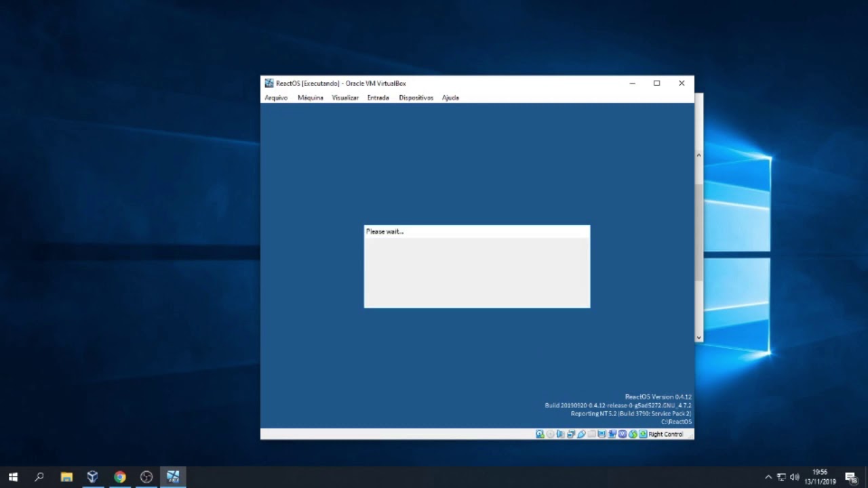The image size is (868, 488).
Task: Click the network tray icon
Action: pos(781,477)
